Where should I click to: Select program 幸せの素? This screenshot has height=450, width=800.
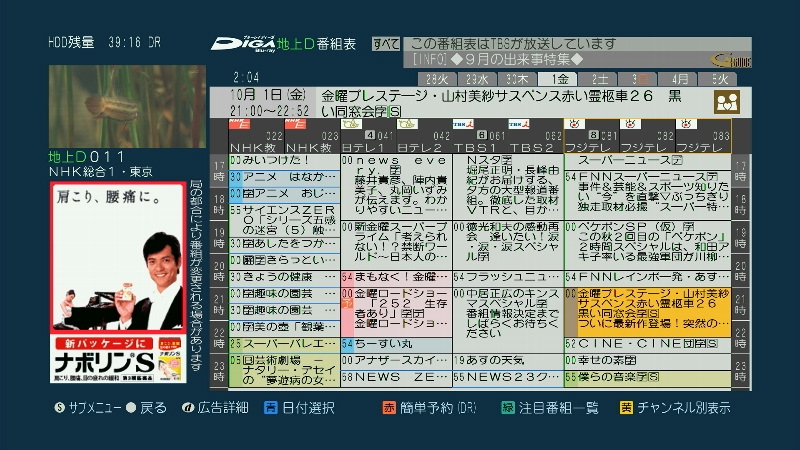[x=647, y=361]
